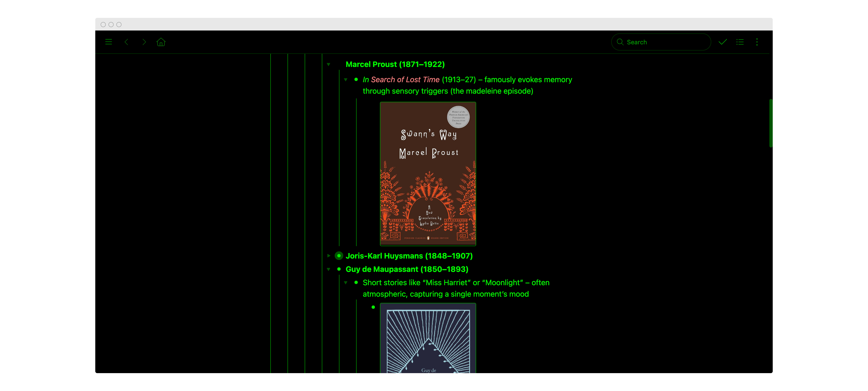
Task: Collapse In Search of Lost Time item
Action: tap(346, 80)
